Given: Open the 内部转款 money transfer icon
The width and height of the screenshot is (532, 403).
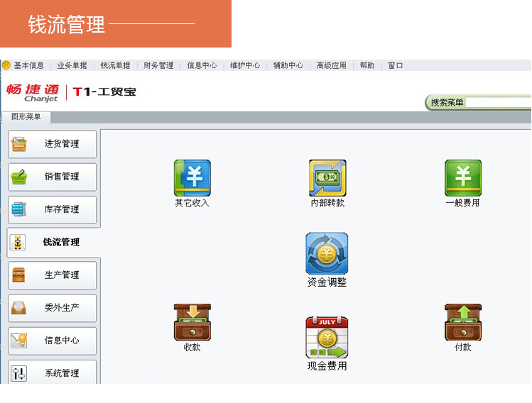Looking at the screenshot, I should pos(327,178).
